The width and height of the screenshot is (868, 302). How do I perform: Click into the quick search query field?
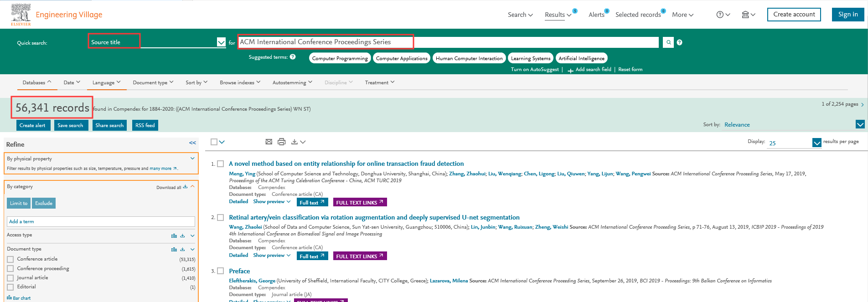click(449, 42)
